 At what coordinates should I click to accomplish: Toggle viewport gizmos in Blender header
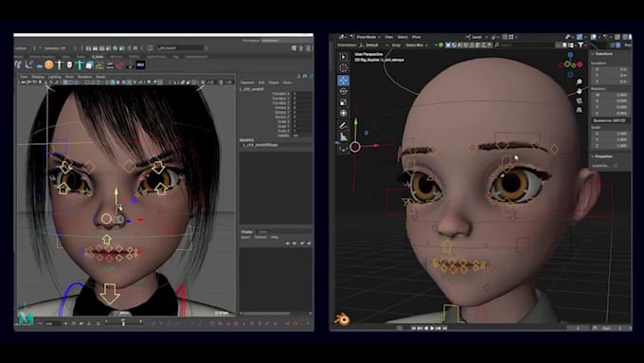point(580,37)
